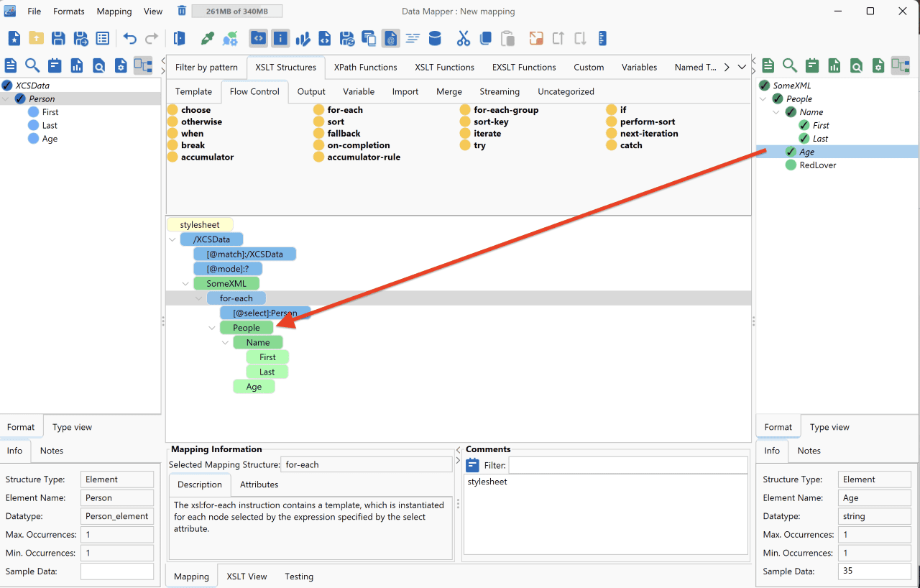Click the open folder toolbar icon
Image resolution: width=920 pixels, height=588 pixels.
tap(36, 38)
